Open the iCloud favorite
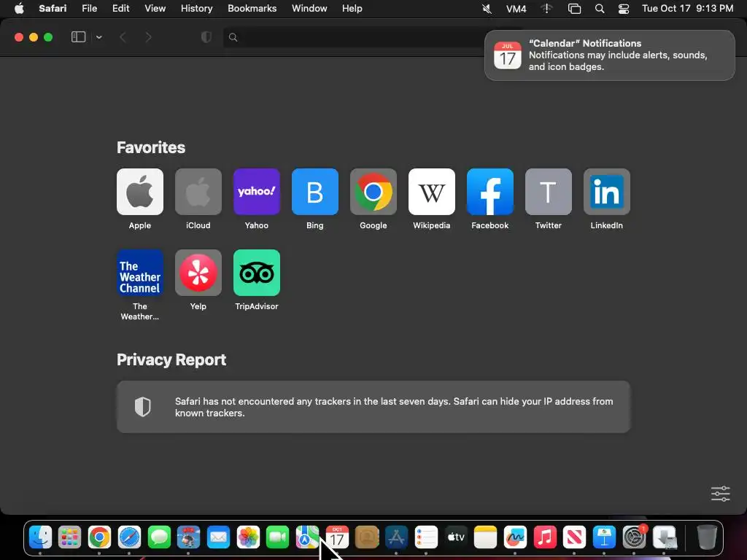 198,192
